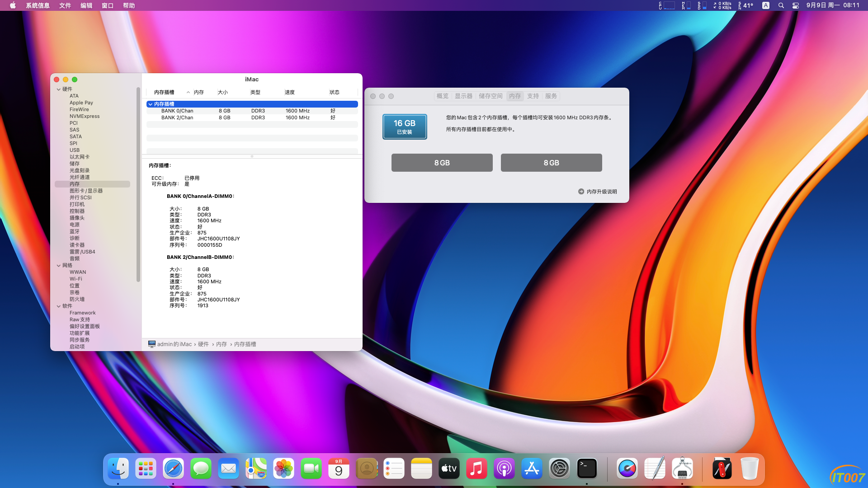Open the 帮助 menu
Viewport: 868px width, 488px height.
(x=129, y=5)
